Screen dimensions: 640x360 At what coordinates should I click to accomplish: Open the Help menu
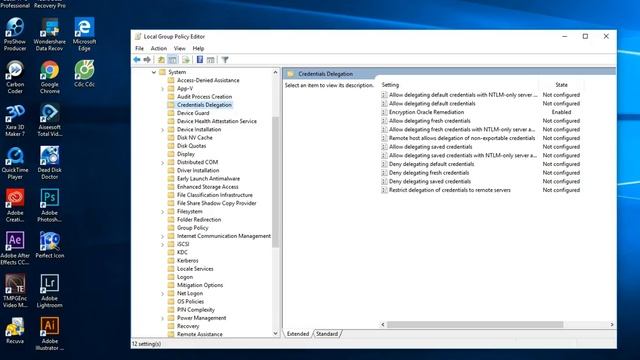pyautogui.click(x=198, y=48)
